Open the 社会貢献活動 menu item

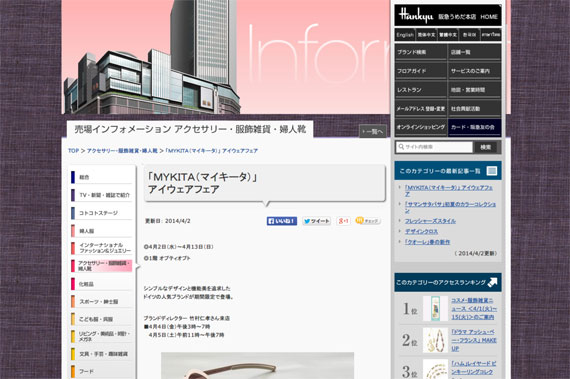[x=474, y=109]
